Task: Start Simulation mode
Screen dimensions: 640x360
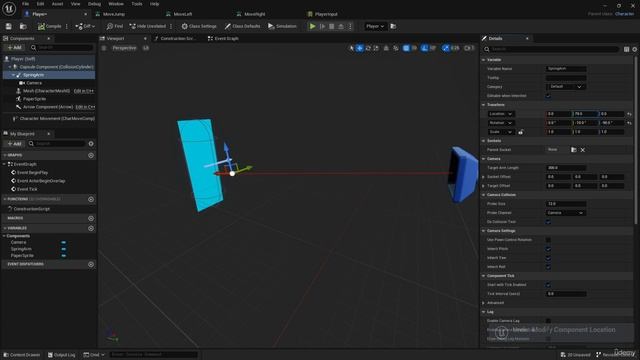Action: (282, 26)
